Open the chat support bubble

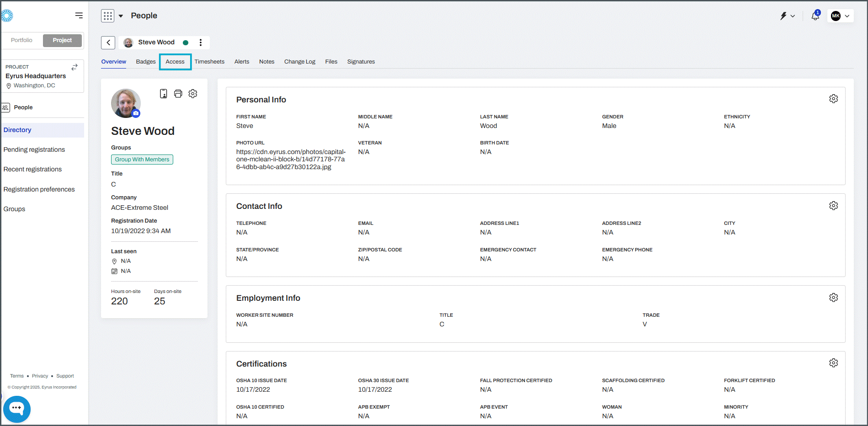coord(17,409)
